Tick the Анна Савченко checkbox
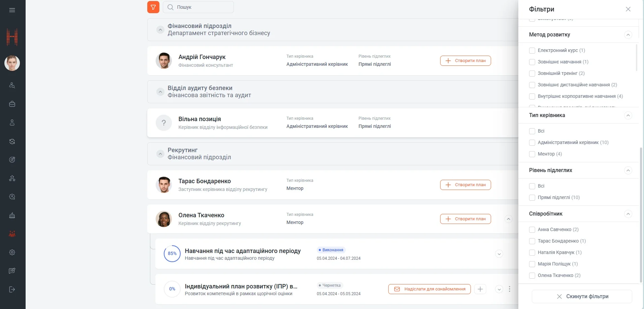This screenshot has width=644, height=309. 532,230
